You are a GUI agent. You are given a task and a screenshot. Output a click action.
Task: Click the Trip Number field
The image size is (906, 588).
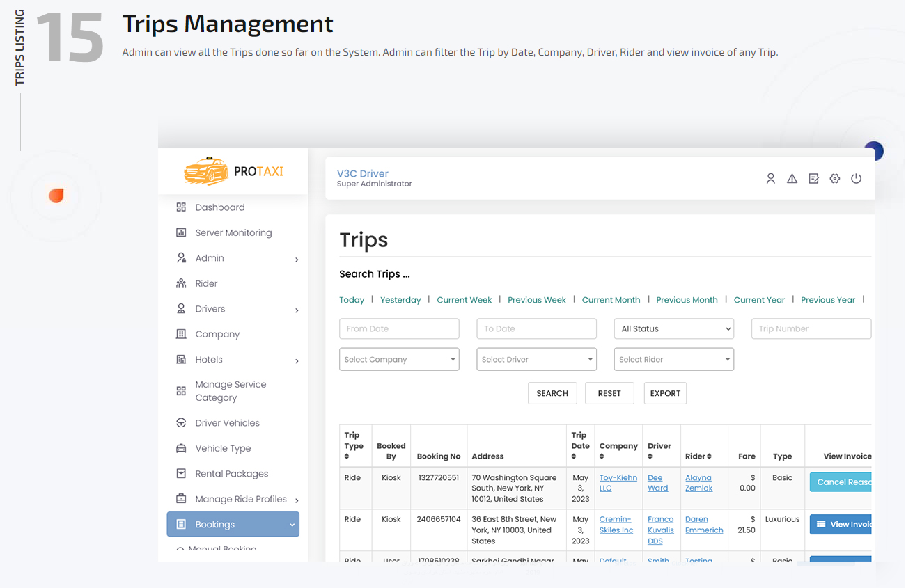[x=811, y=328]
